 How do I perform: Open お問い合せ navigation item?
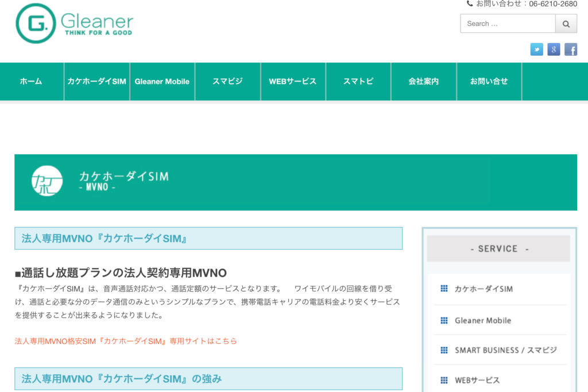click(x=489, y=81)
